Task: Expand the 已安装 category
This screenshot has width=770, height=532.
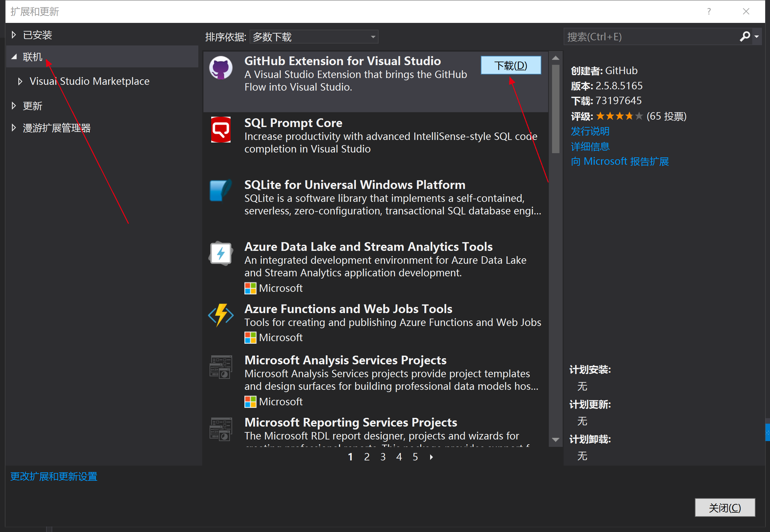Action: [14, 35]
